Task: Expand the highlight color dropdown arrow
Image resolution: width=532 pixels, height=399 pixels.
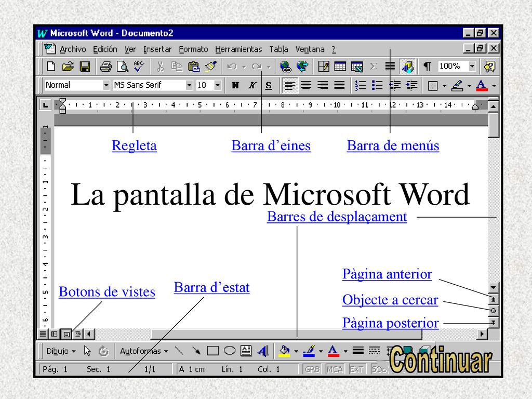Action: point(469,86)
